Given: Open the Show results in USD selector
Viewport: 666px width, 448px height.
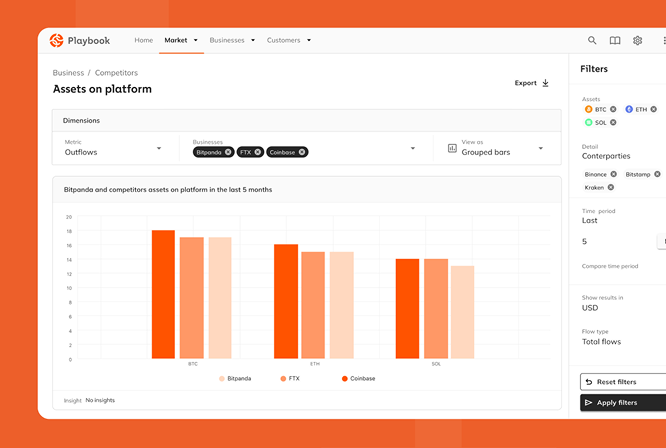Looking at the screenshot, I should click(x=602, y=303).
